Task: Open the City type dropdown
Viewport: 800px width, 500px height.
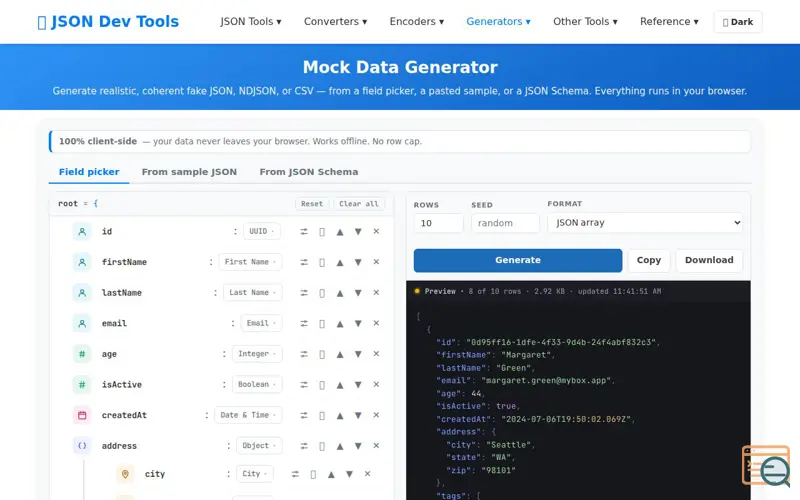Action: coord(255,474)
